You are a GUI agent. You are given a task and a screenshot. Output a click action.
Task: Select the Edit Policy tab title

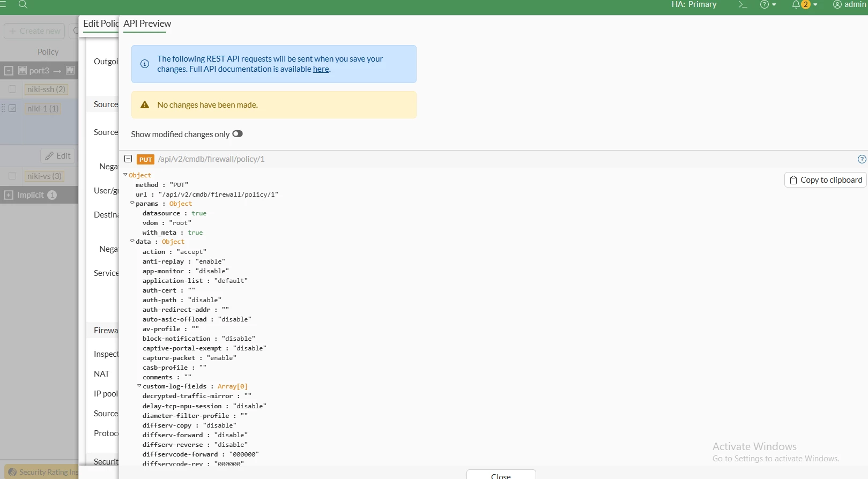[x=101, y=24]
